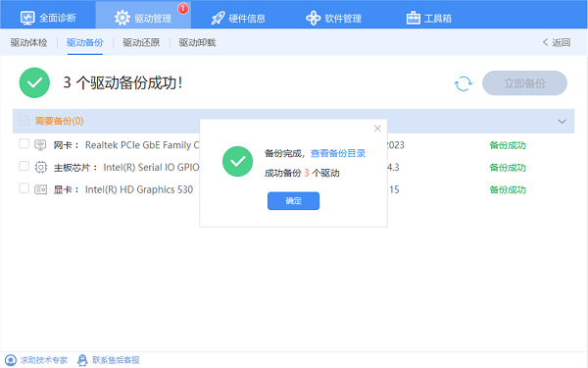The image size is (588, 368).
Task: Click 备份成功 status in 网卡 row
Action: click(x=508, y=145)
